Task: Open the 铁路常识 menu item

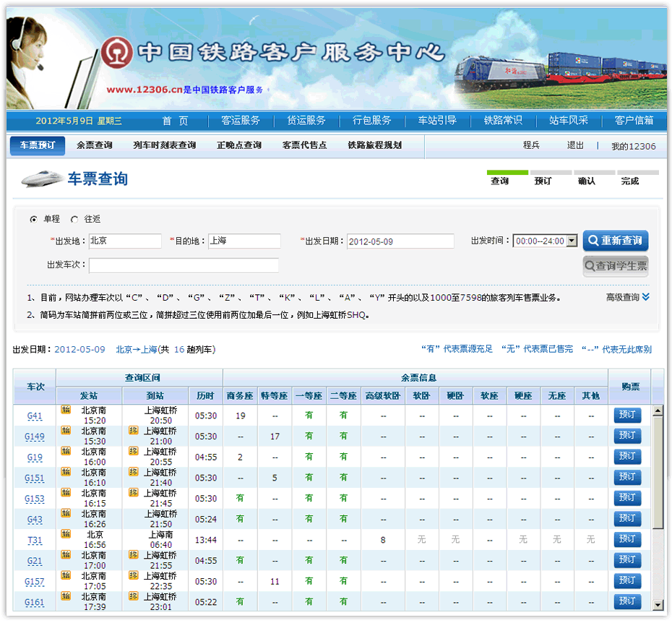Action: pos(503,121)
